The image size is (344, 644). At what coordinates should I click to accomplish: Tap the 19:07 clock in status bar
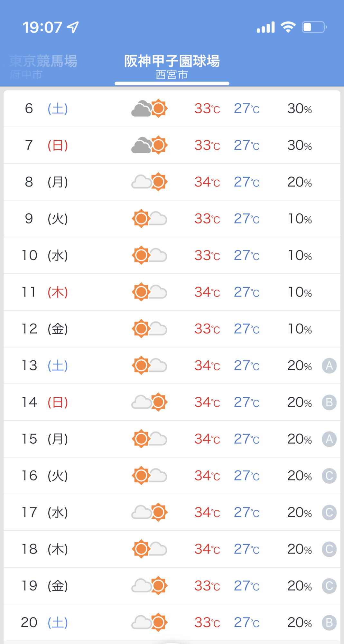(x=42, y=27)
